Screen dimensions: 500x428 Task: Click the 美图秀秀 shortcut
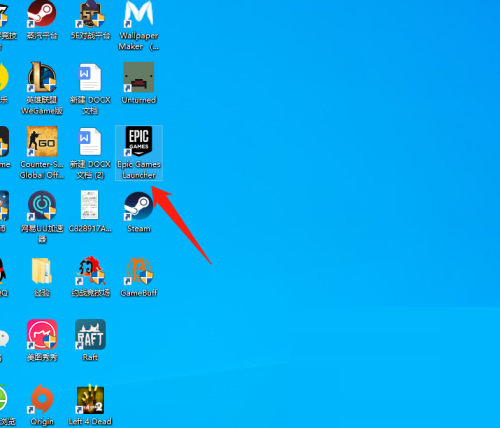[42, 340]
